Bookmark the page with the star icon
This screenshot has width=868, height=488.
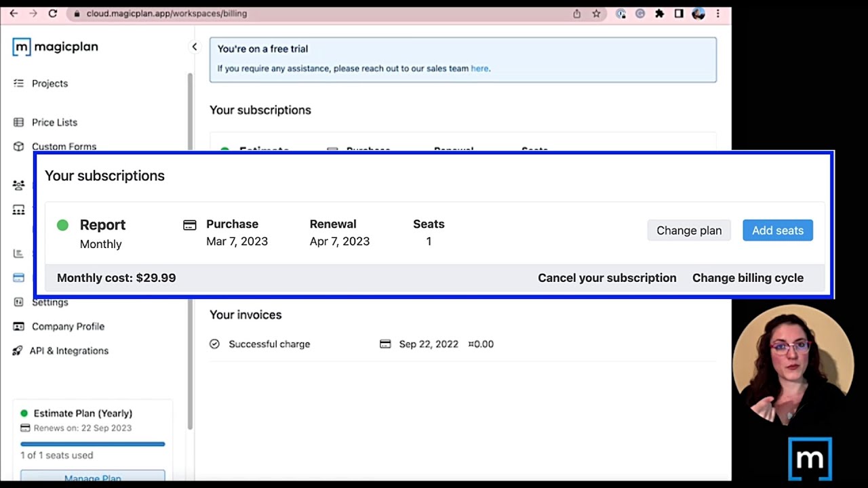597,14
